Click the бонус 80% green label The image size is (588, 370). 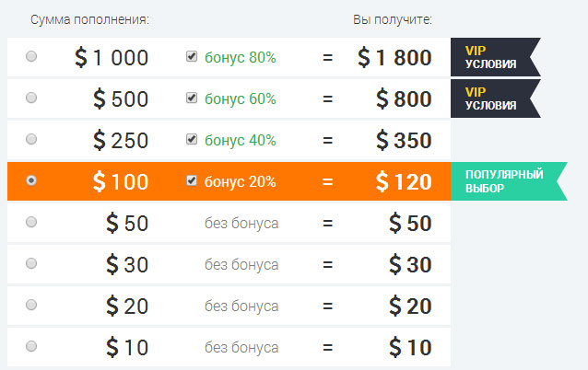point(240,58)
